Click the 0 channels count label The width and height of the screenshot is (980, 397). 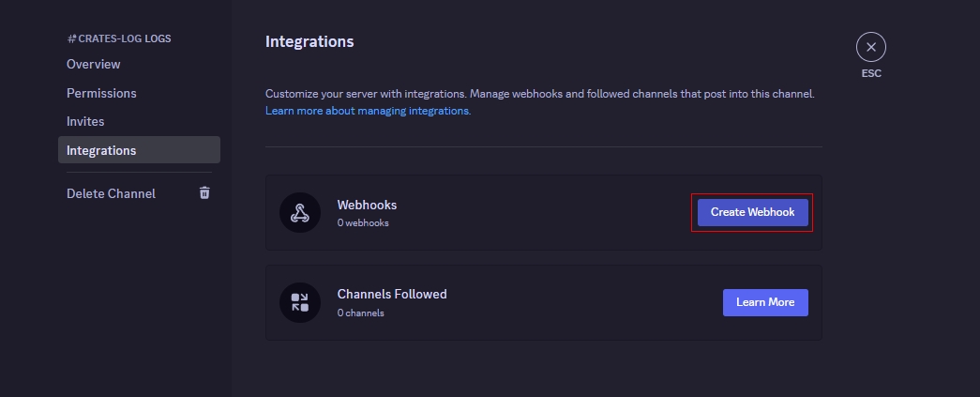[360, 313]
